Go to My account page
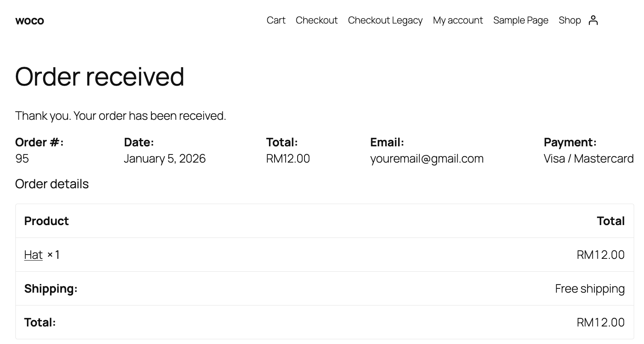Image resolution: width=644 pixels, height=344 pixels. click(x=458, y=20)
